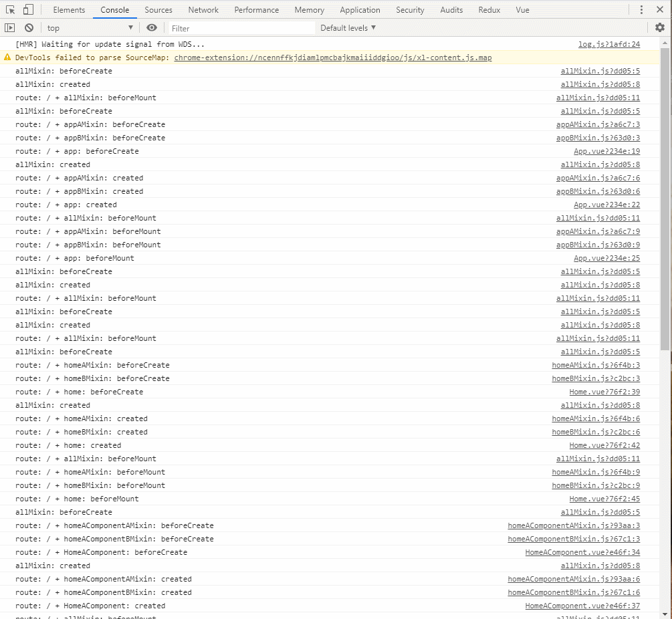The width and height of the screenshot is (672, 619).
Task: Open the App.vue?234e:22 source link
Action: click(607, 205)
